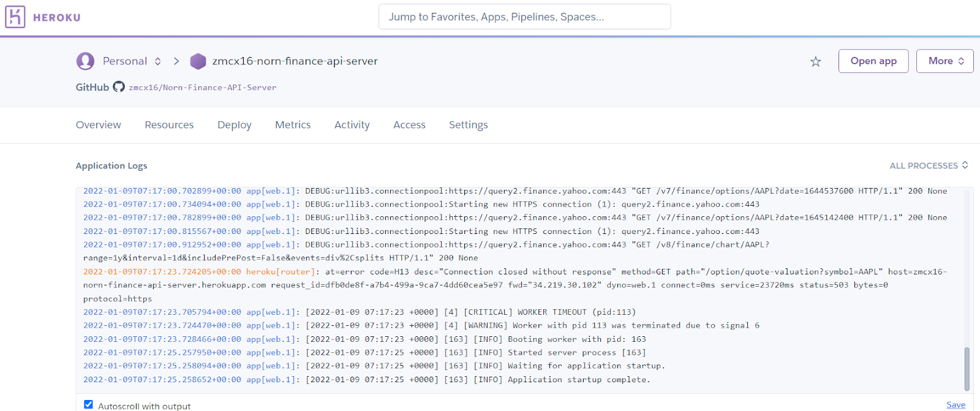
Task: Open the HEROKU wordmark home link
Action: click(x=57, y=18)
